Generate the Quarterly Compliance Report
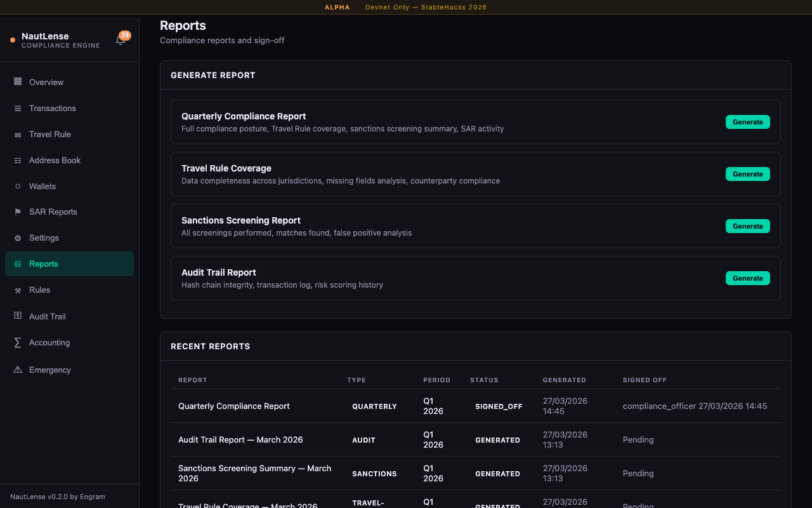 747,122
